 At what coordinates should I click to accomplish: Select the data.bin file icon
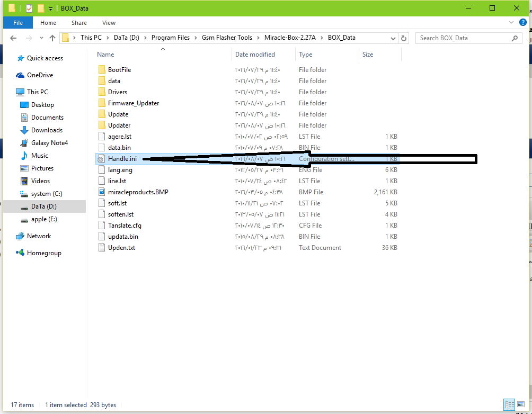[102, 148]
